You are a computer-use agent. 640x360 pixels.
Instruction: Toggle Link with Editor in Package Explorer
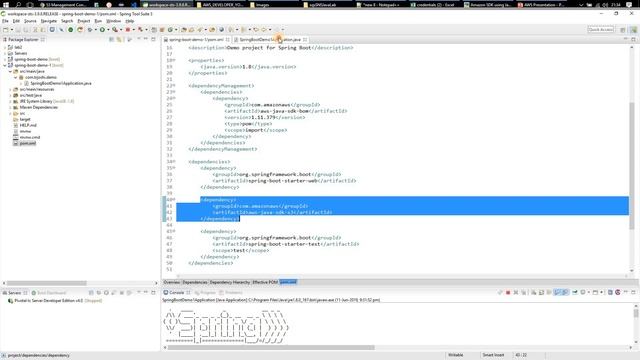click(x=119, y=40)
